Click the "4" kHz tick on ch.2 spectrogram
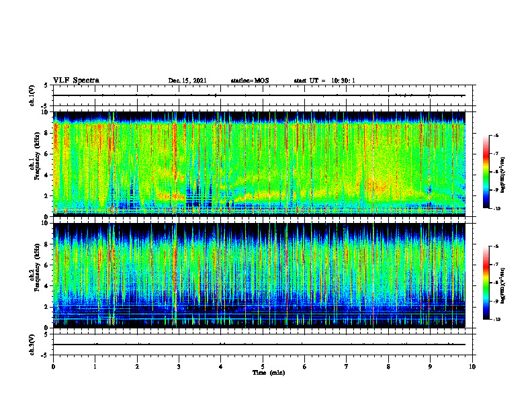Viewport: 532px width, 411px height. pyautogui.click(x=47, y=286)
